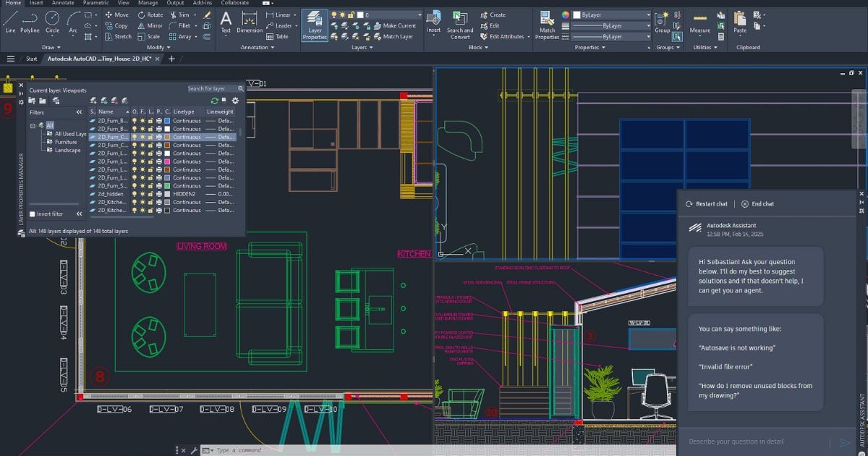
Task: Add a new drawing tab with plus
Action: (x=171, y=59)
